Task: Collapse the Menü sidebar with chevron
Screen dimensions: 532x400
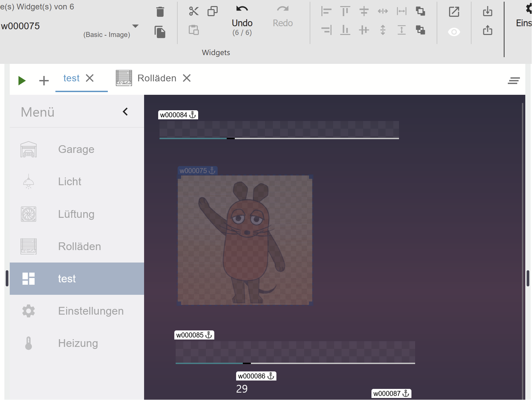Action: coord(125,112)
